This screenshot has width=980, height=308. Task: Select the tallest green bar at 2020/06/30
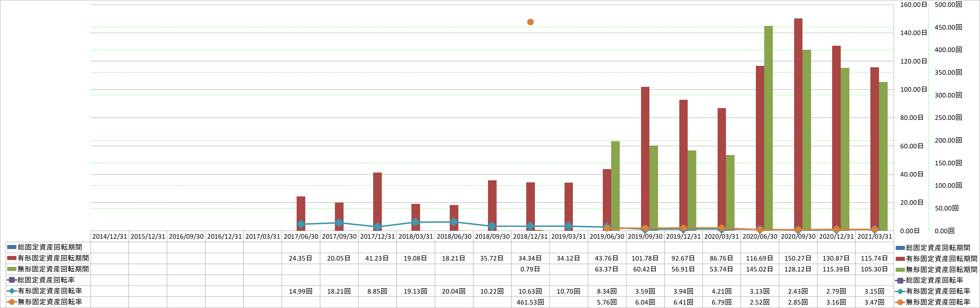769,128
